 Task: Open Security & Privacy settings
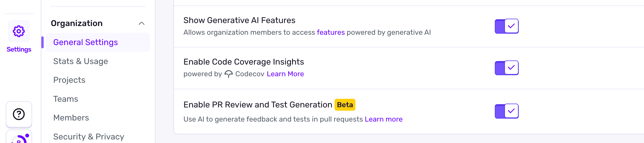click(x=89, y=137)
